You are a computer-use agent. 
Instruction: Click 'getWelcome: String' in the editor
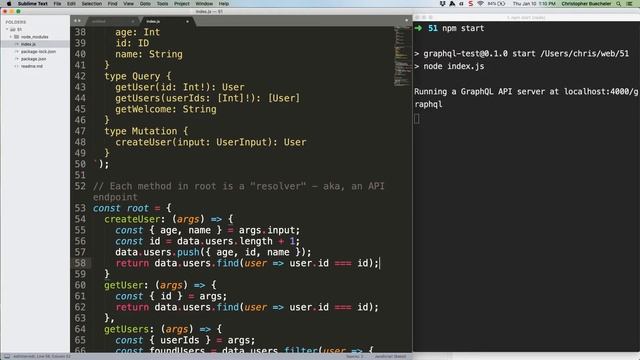pyautogui.click(x=166, y=109)
